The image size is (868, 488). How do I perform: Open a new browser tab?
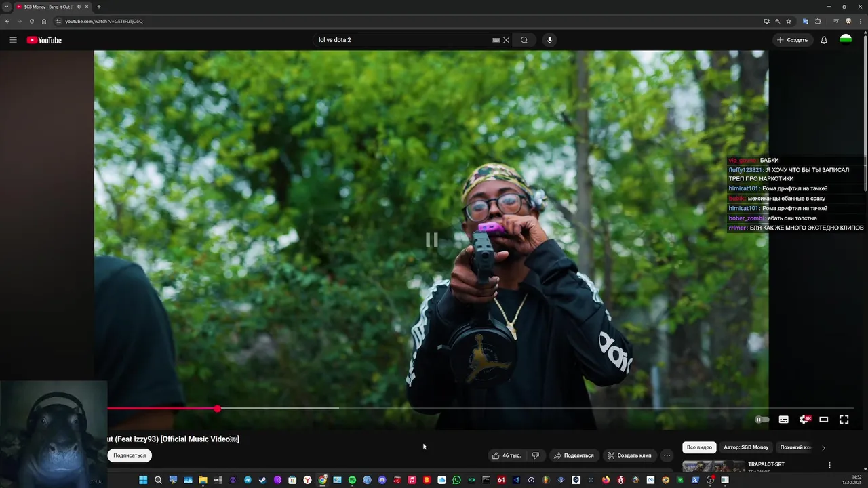[99, 7]
